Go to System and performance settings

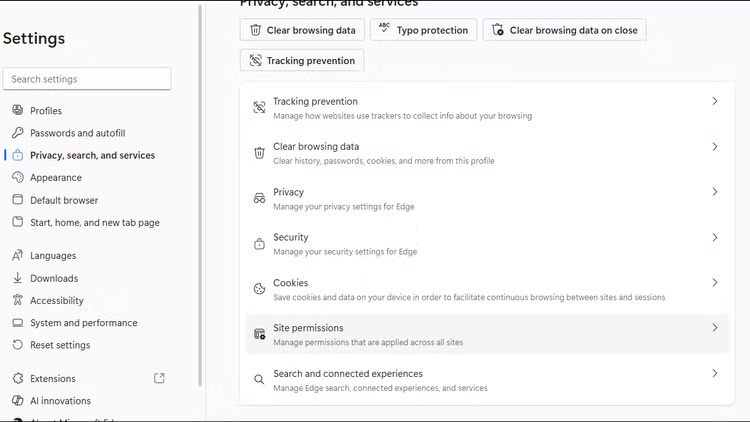pyautogui.click(x=83, y=323)
